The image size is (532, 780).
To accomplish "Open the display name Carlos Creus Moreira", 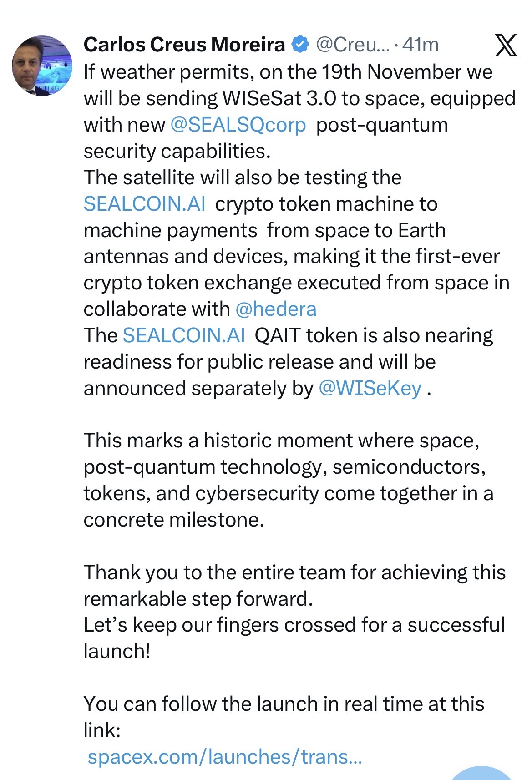I will [184, 45].
